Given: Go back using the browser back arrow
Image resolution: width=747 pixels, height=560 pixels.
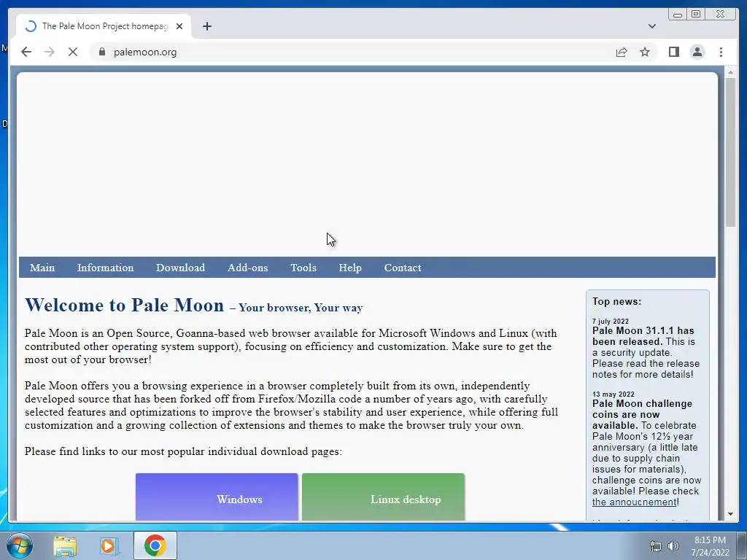Looking at the screenshot, I should tap(26, 52).
